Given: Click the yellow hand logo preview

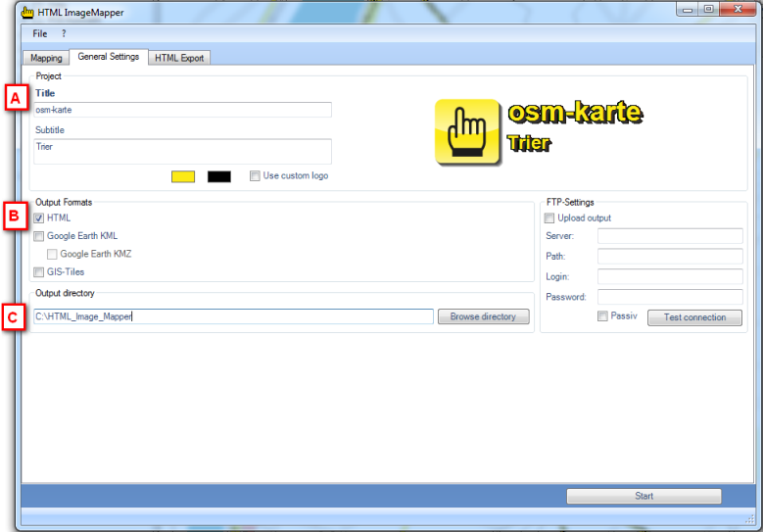Looking at the screenshot, I should [x=467, y=131].
